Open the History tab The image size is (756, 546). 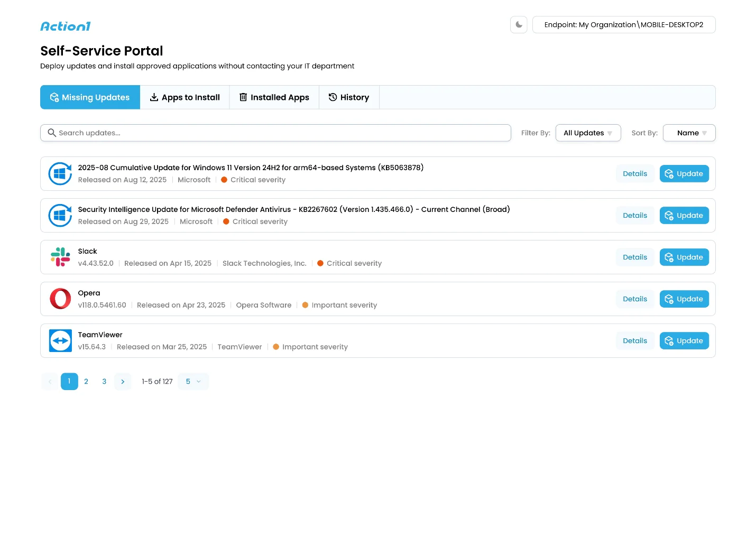tap(349, 97)
